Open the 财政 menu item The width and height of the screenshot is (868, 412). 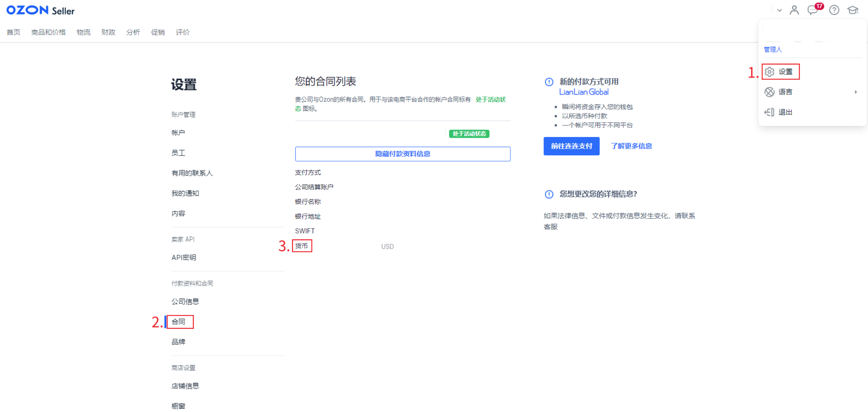(108, 32)
